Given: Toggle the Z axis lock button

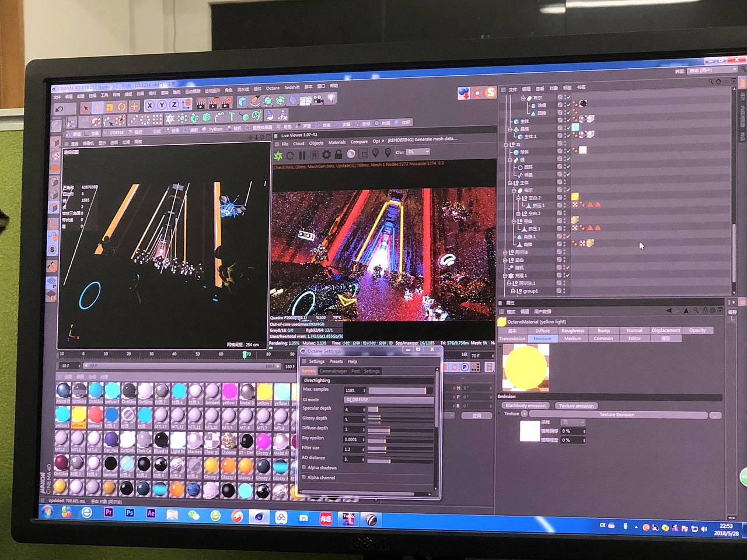Looking at the screenshot, I should tap(174, 105).
